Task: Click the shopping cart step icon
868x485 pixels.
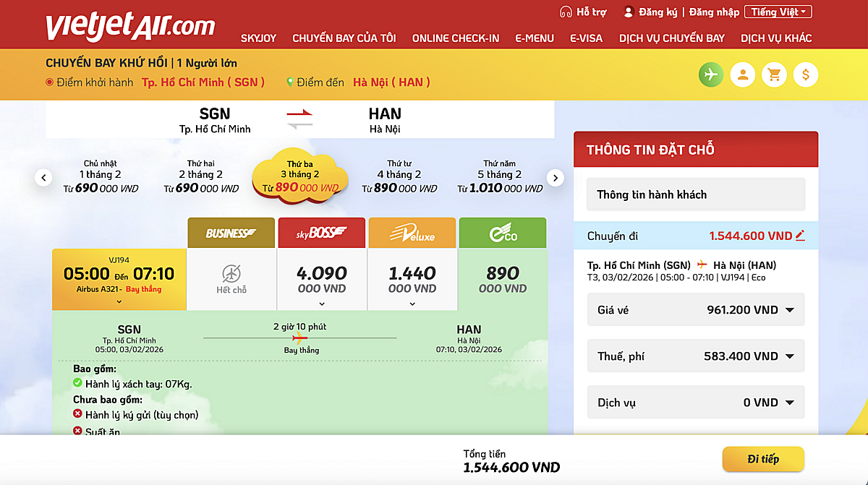Action: [774, 74]
